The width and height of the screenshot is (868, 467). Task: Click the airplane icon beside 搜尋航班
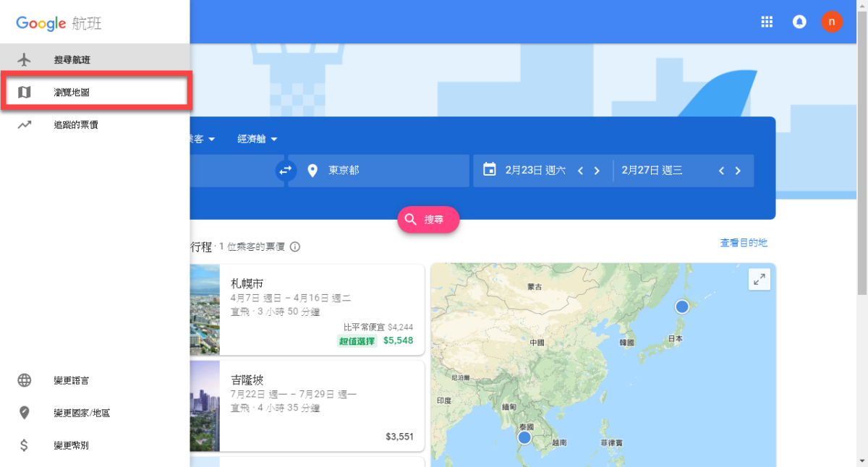click(x=25, y=59)
